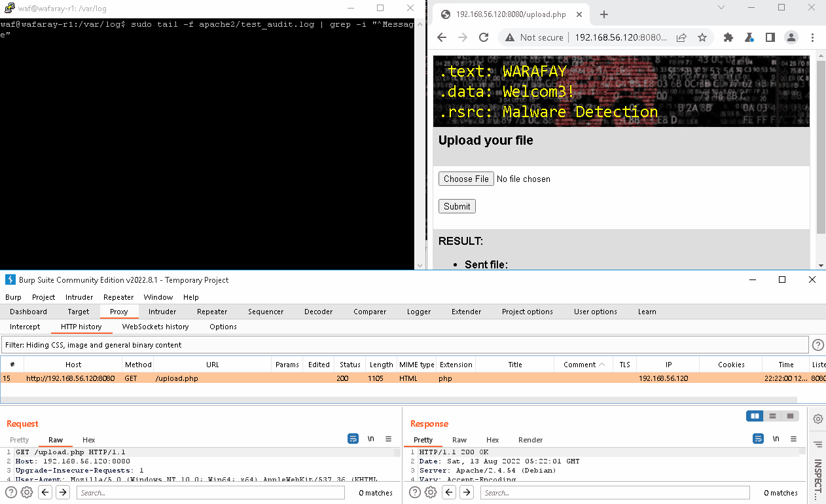Go to next match in Request search

(x=63, y=492)
